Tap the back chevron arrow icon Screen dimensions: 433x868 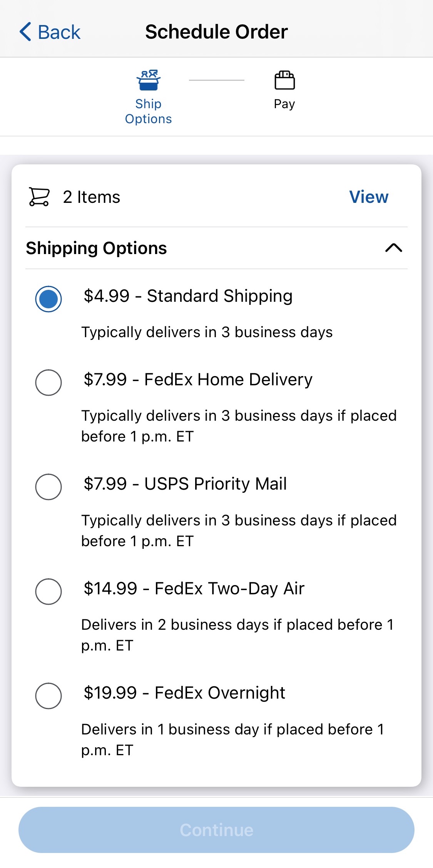click(x=25, y=32)
